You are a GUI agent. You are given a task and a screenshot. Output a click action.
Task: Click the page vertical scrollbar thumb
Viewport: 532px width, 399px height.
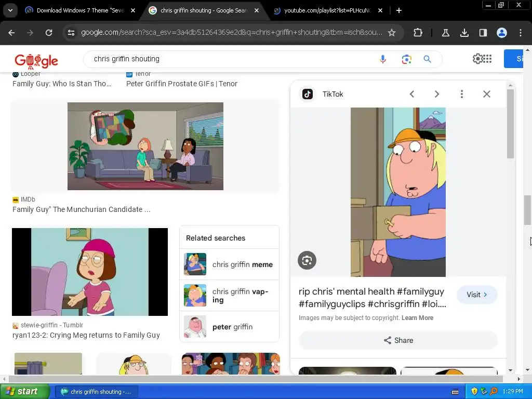point(527,210)
